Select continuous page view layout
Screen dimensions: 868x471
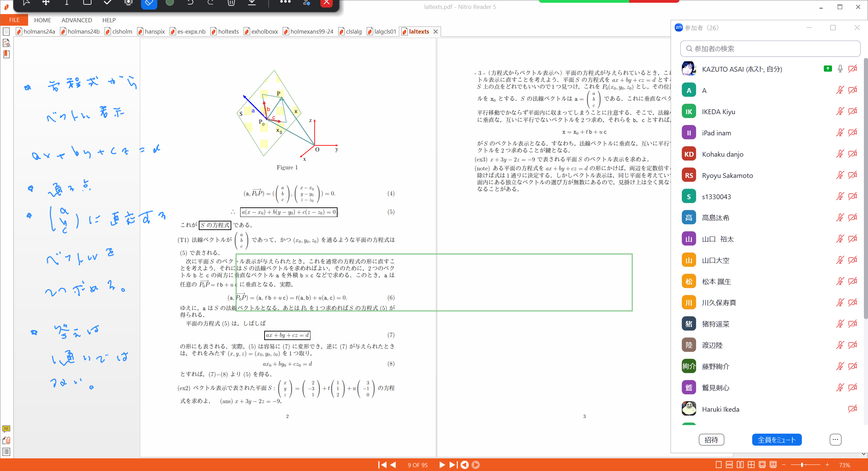pos(729,465)
